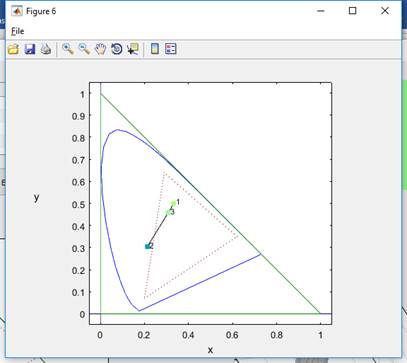Image resolution: width=407 pixels, height=363 pixels.
Task: Click the MATLAB figure icon in the title bar
Action: 17,11
